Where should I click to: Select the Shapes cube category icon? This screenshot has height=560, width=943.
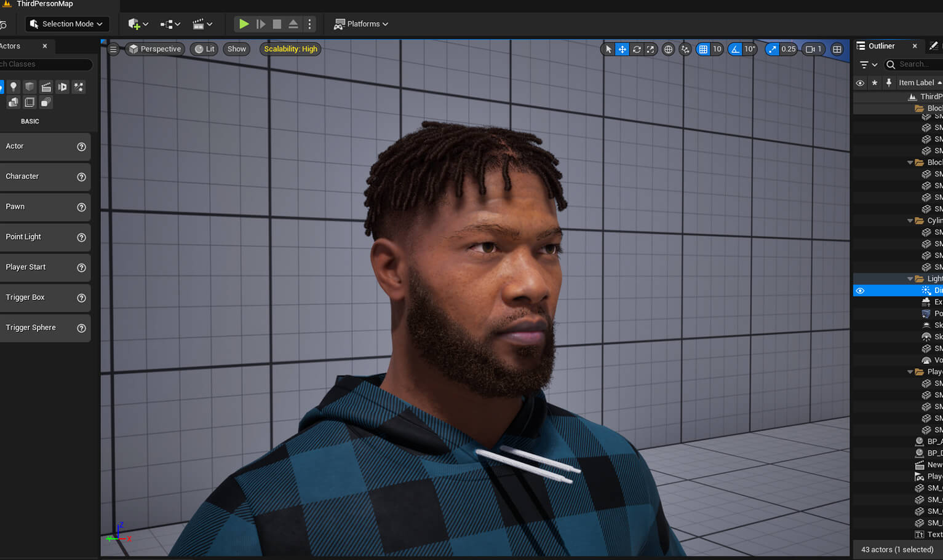point(30,87)
